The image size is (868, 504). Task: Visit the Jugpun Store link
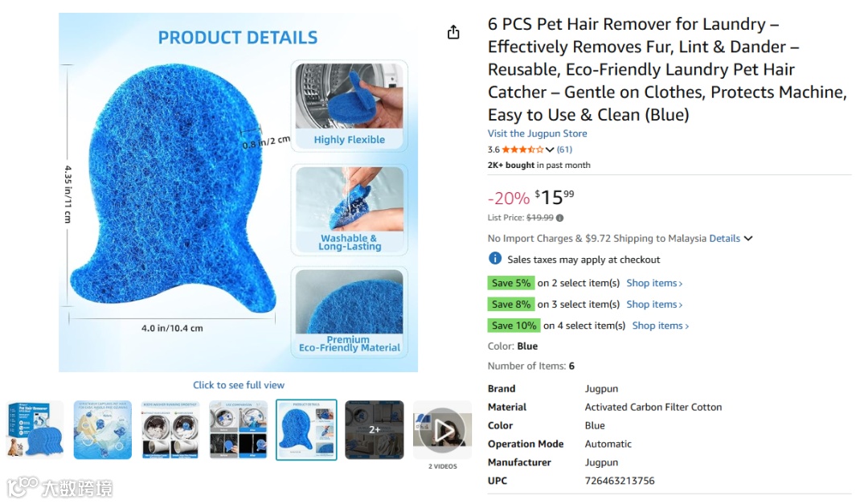pyautogui.click(x=537, y=133)
